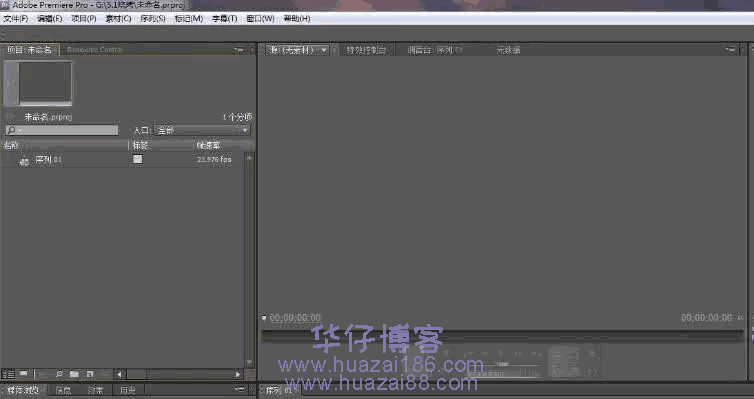Select the 序列 01 timeline tab

point(279,390)
